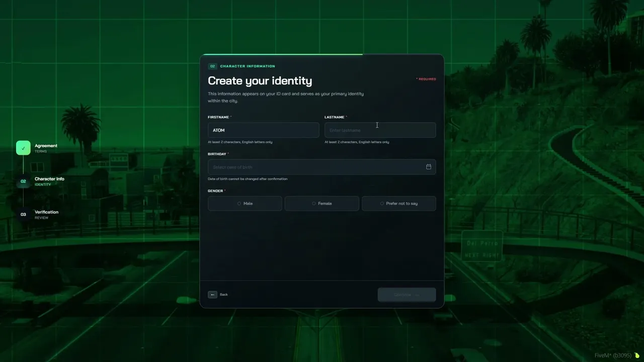
Task: Select the Prefer not to say option
Action: coord(399,204)
